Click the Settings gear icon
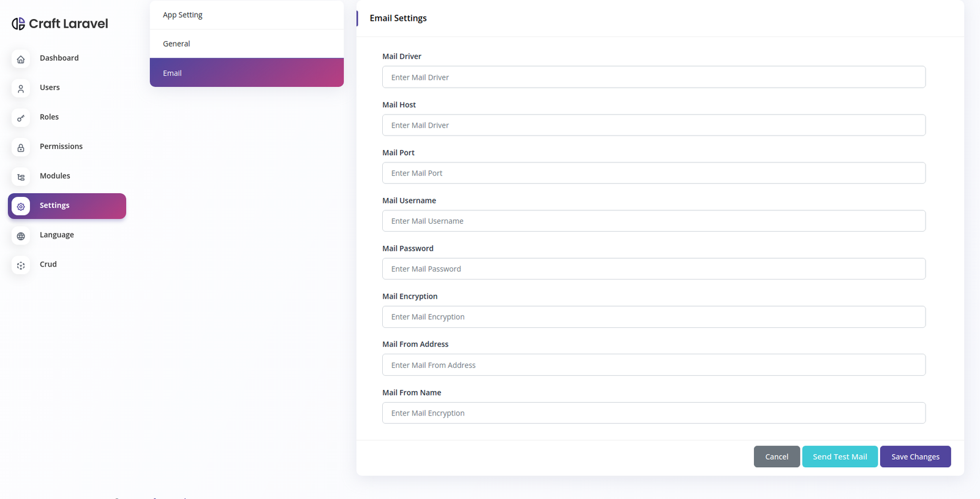The image size is (980, 499). coord(21,207)
